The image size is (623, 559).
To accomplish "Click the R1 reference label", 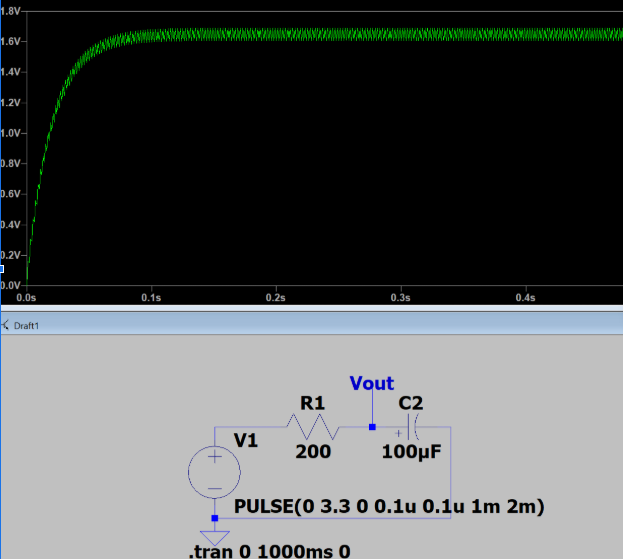I will (x=312, y=403).
